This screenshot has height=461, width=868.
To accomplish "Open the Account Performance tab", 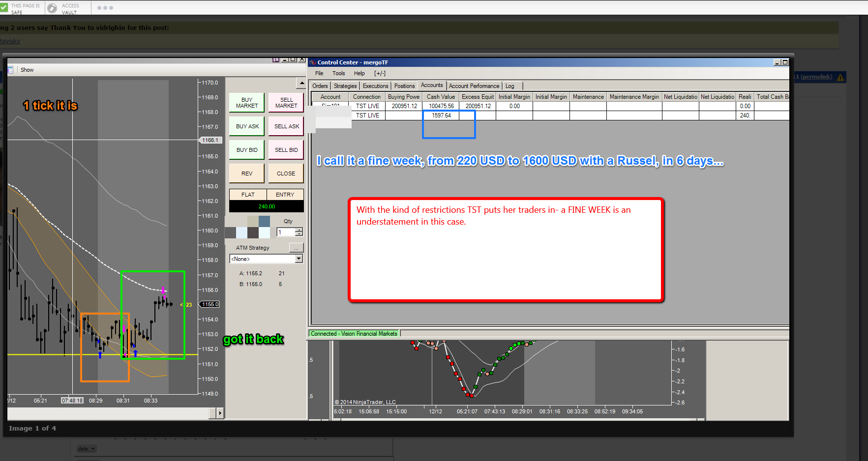I will [474, 86].
